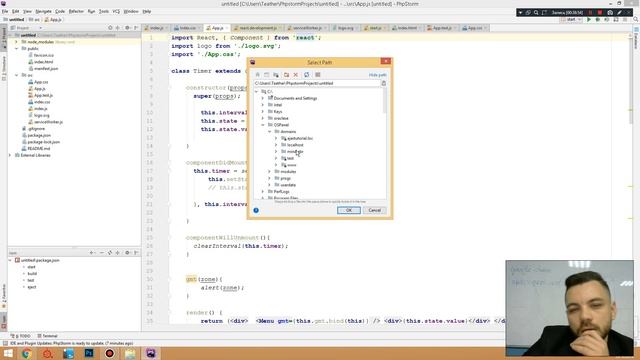Click the magnifier icon in recorder bar
640x360 pixels.
coord(536,13)
